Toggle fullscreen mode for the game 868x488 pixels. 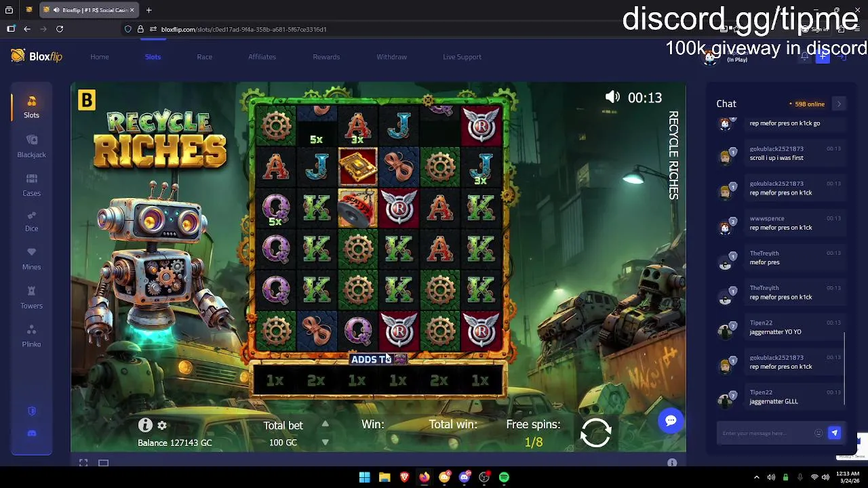point(83,463)
